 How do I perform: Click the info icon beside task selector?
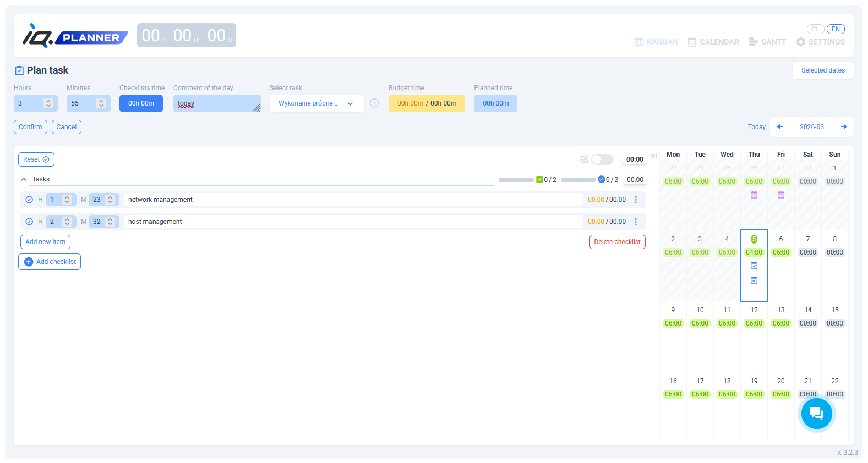pyautogui.click(x=374, y=103)
